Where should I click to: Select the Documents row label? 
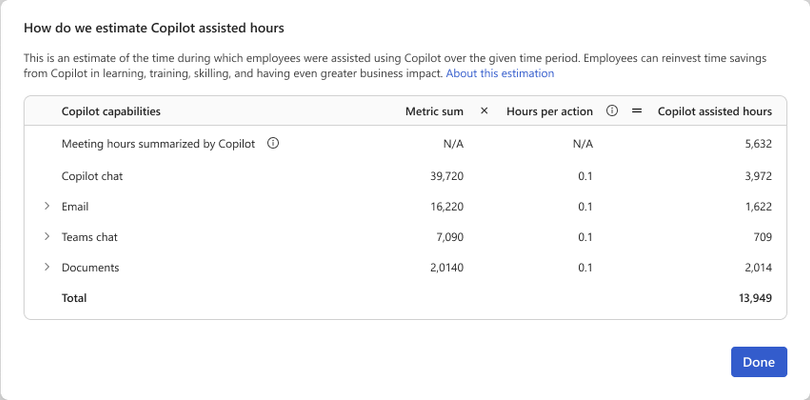90,268
